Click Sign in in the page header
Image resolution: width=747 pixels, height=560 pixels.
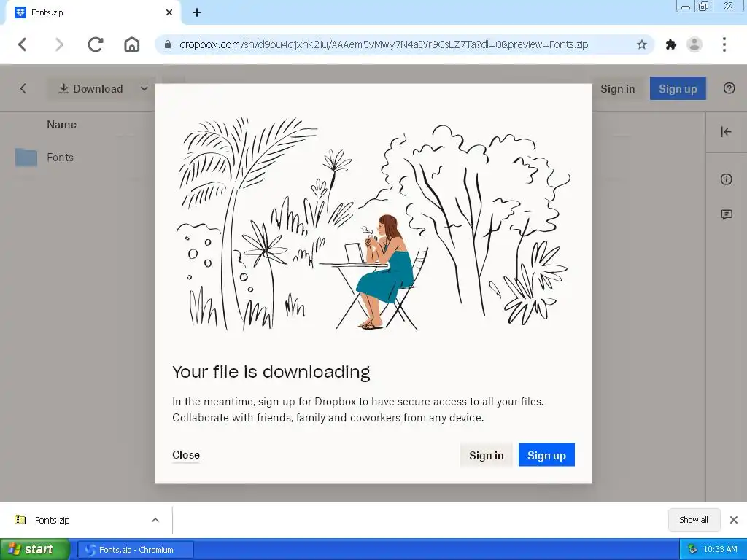coord(617,89)
